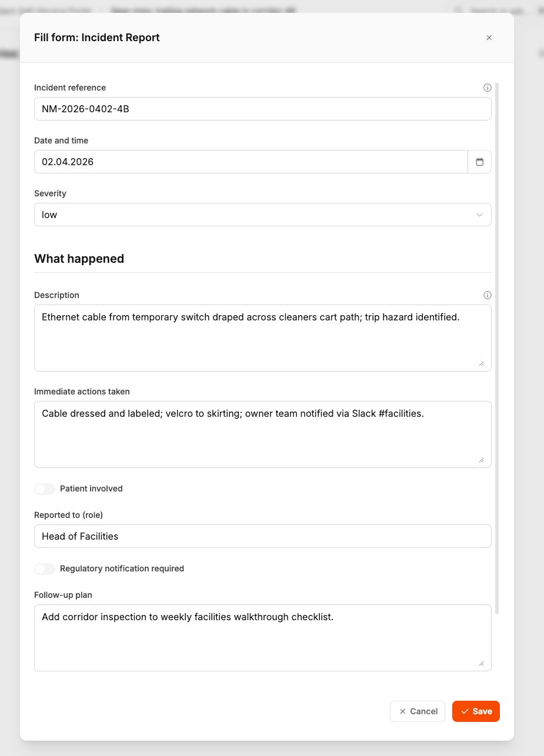Toggle the Patient involved switch

click(45, 489)
